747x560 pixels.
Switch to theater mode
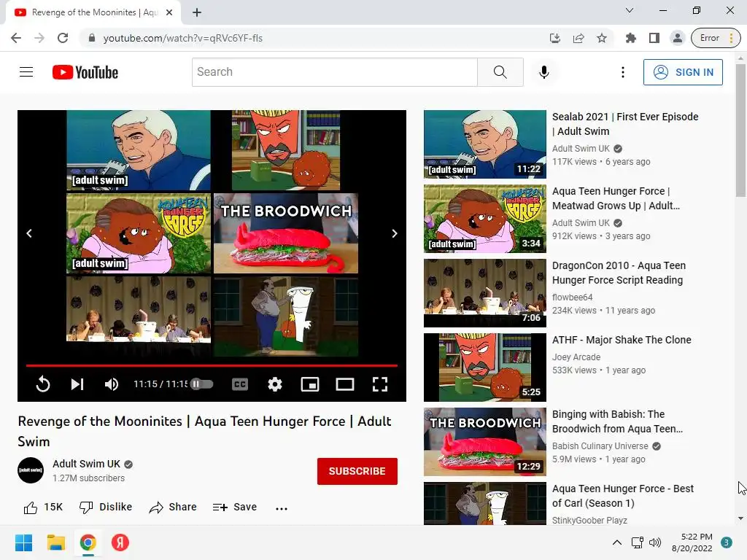point(345,384)
